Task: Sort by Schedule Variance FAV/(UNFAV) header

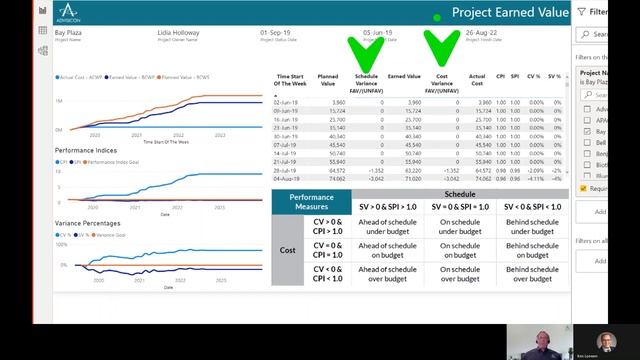Action: (366, 84)
